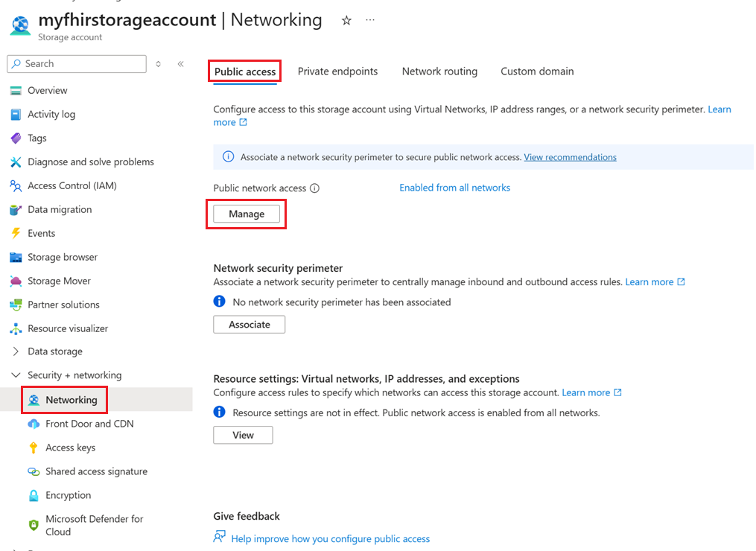Open Microsoft Defender for Cloud menu item
Viewport: 756px width, 551px height.
[95, 526]
